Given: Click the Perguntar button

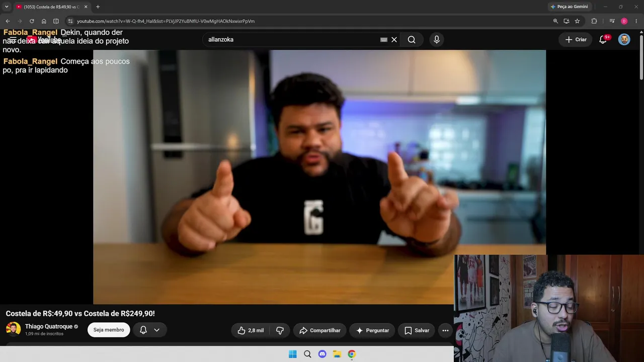Looking at the screenshot, I should tap(372, 330).
